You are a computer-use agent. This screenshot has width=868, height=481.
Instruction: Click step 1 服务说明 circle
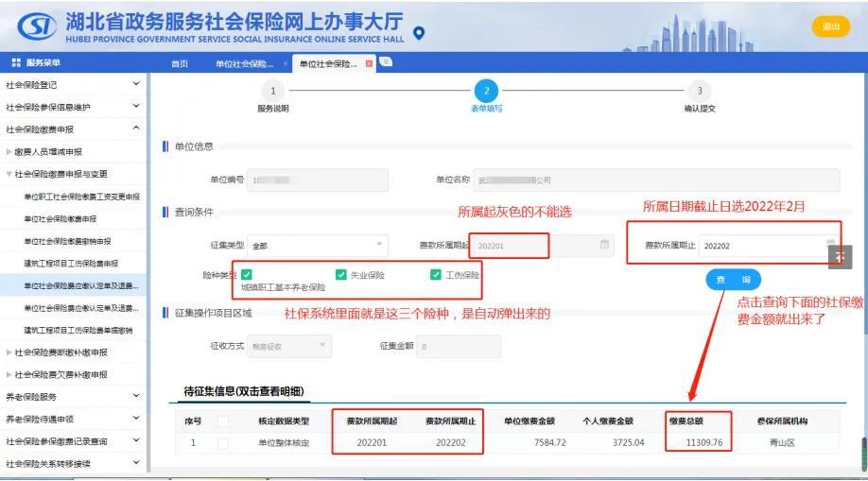(272, 91)
